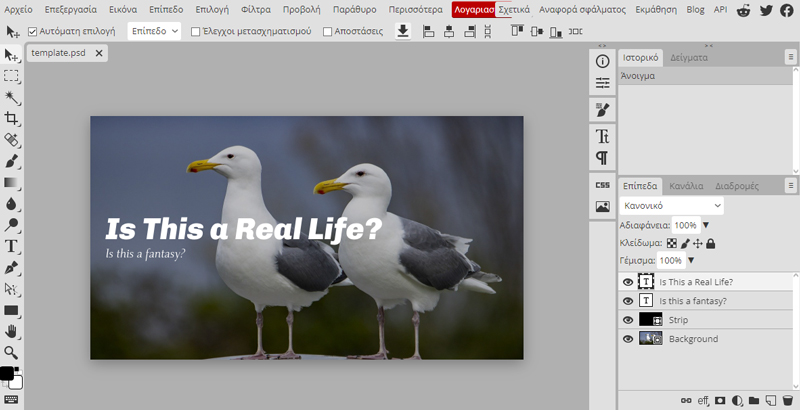Screen dimensions: 800x410
Task: Create new layer icon
Action: pos(771,400)
